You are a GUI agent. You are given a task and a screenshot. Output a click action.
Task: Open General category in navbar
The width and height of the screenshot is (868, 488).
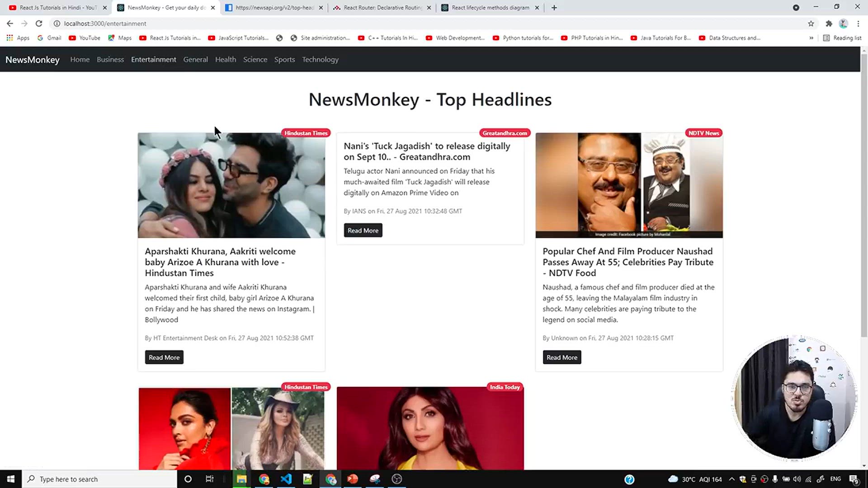point(196,60)
